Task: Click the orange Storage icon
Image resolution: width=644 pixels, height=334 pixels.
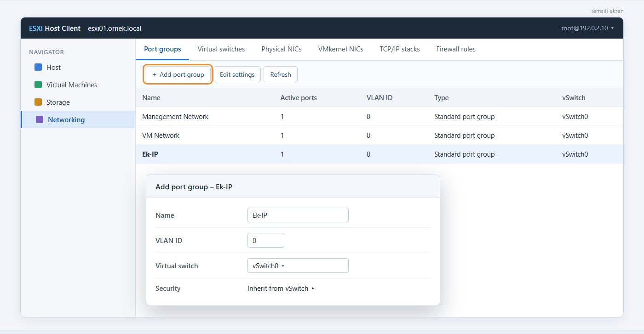Action: (38, 102)
